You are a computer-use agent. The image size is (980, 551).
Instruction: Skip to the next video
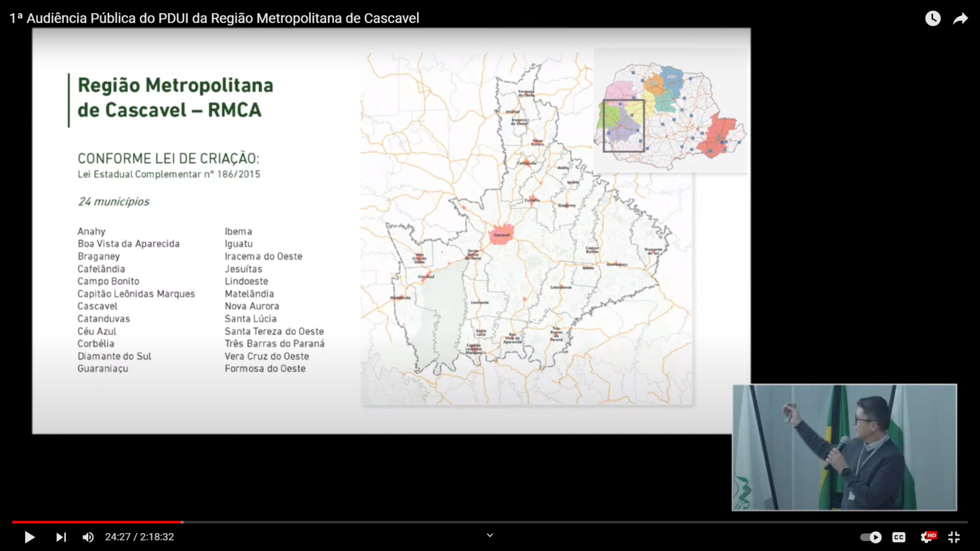coord(61,537)
